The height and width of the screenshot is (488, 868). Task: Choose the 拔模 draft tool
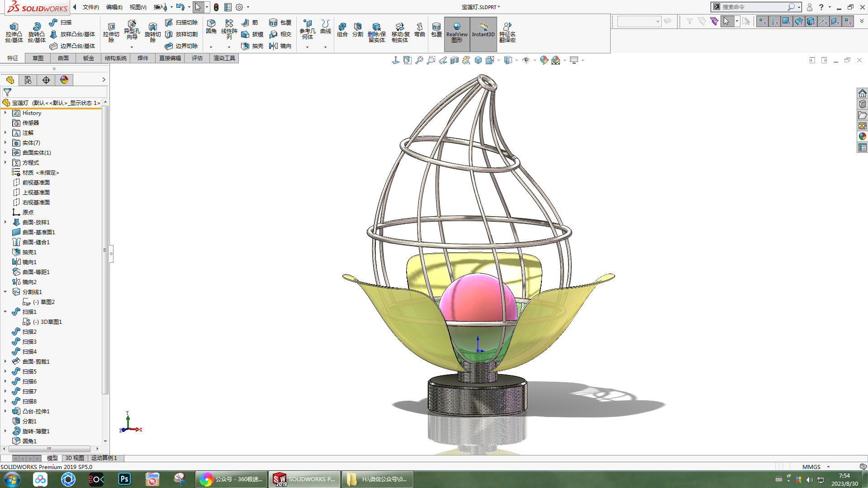pos(252,34)
